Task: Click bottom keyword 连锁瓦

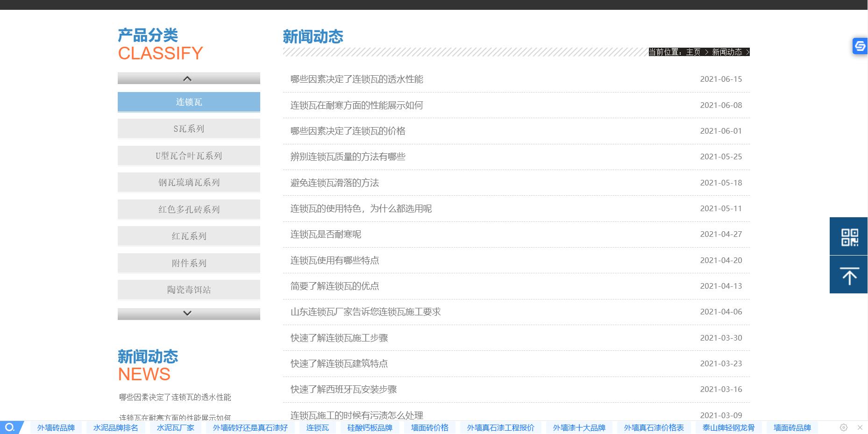Action: (x=318, y=427)
